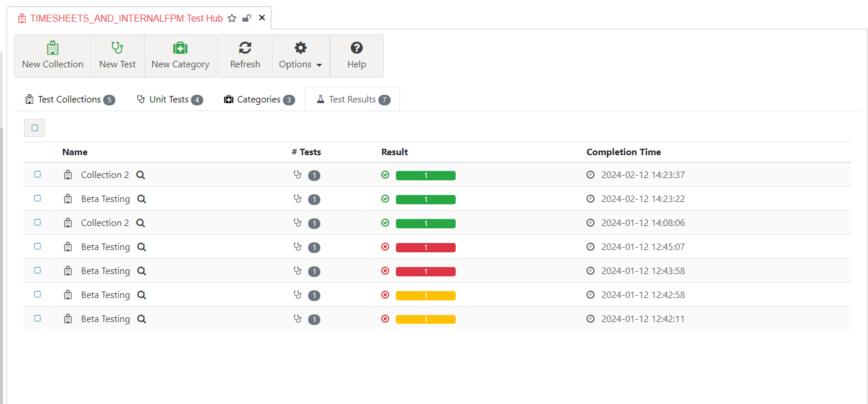
Task: Open the Unit Tests tab
Action: [x=169, y=100]
